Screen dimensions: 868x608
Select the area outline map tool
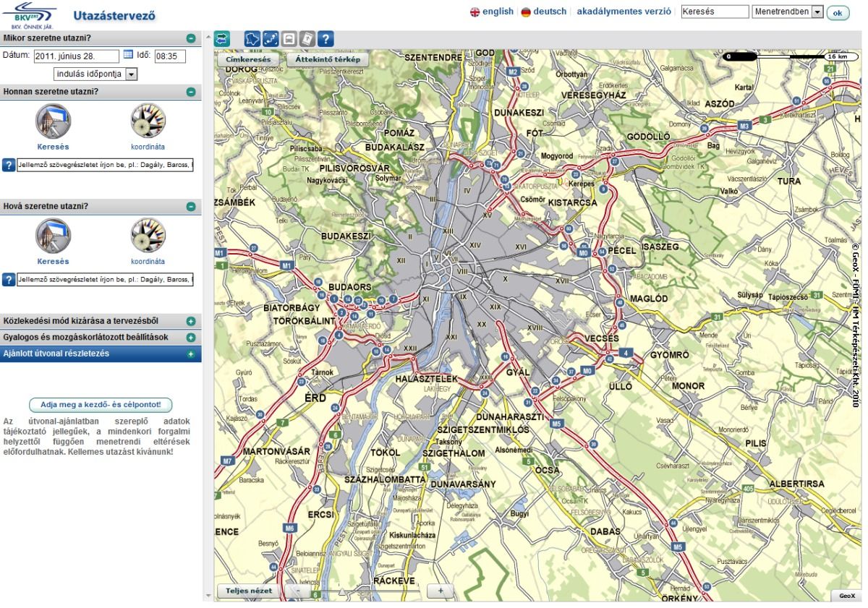click(252, 39)
